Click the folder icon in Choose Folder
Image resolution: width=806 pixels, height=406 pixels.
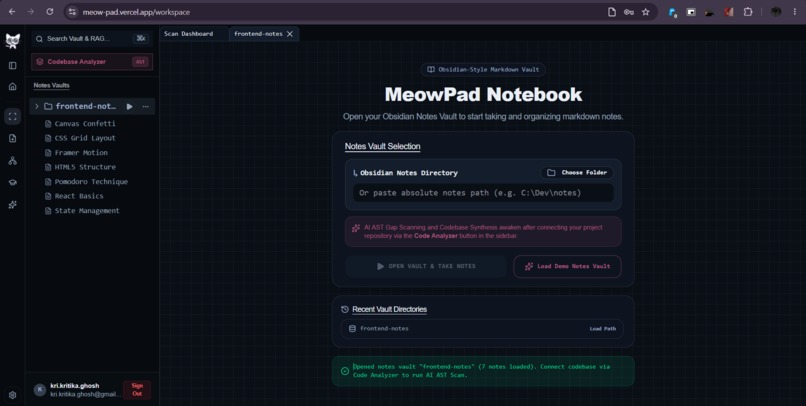551,173
